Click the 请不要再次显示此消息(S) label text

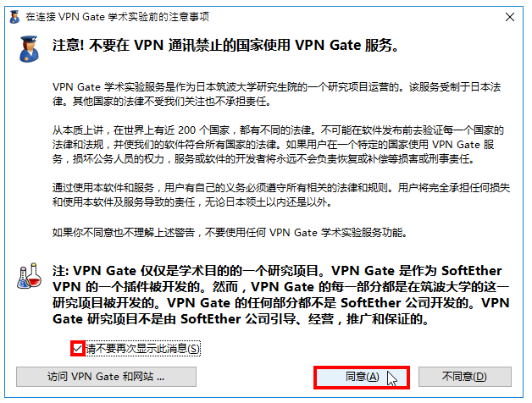point(142,348)
